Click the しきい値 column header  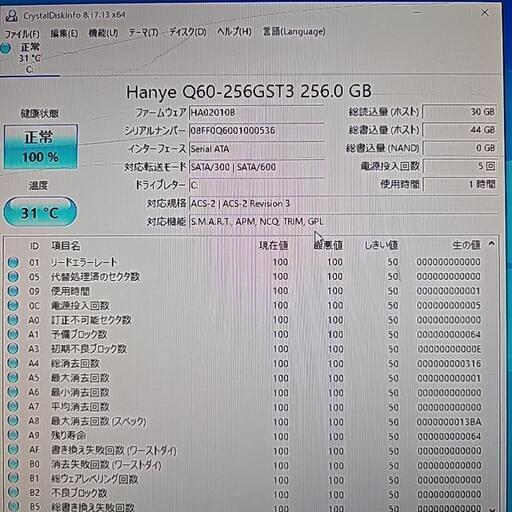[381, 246]
